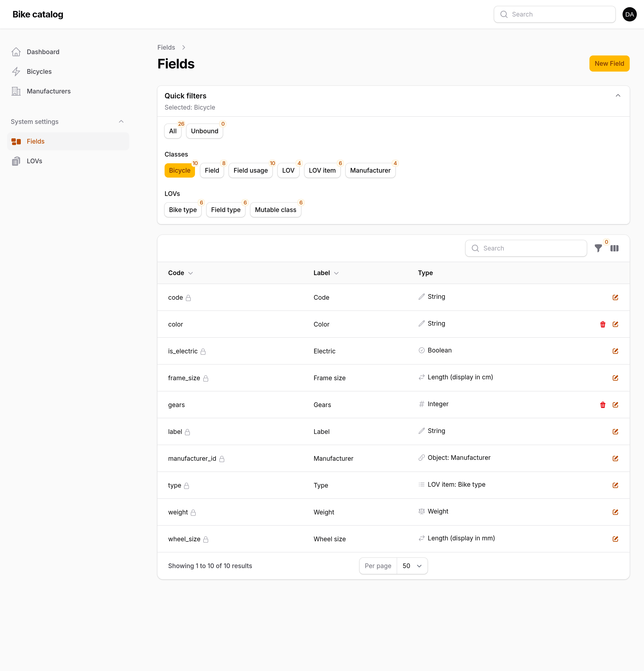Click the edit icon for the code row
The image size is (644, 671).
pyautogui.click(x=615, y=297)
